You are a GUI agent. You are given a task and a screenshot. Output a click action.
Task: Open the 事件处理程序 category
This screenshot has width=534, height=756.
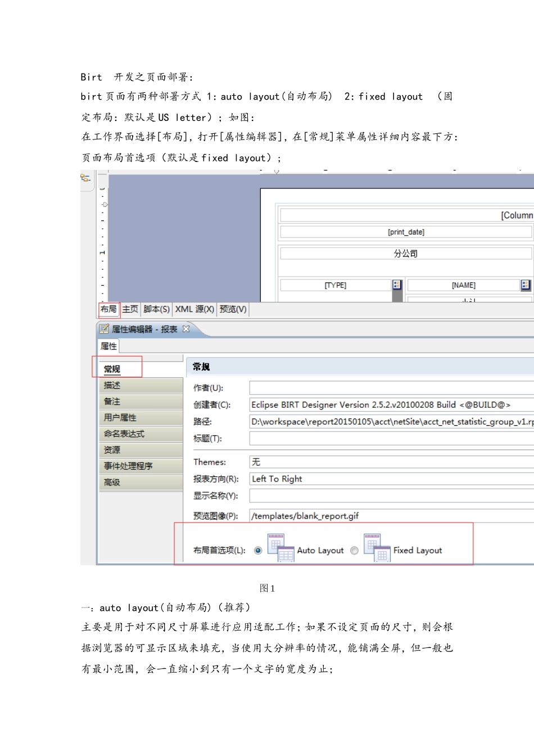(x=141, y=466)
